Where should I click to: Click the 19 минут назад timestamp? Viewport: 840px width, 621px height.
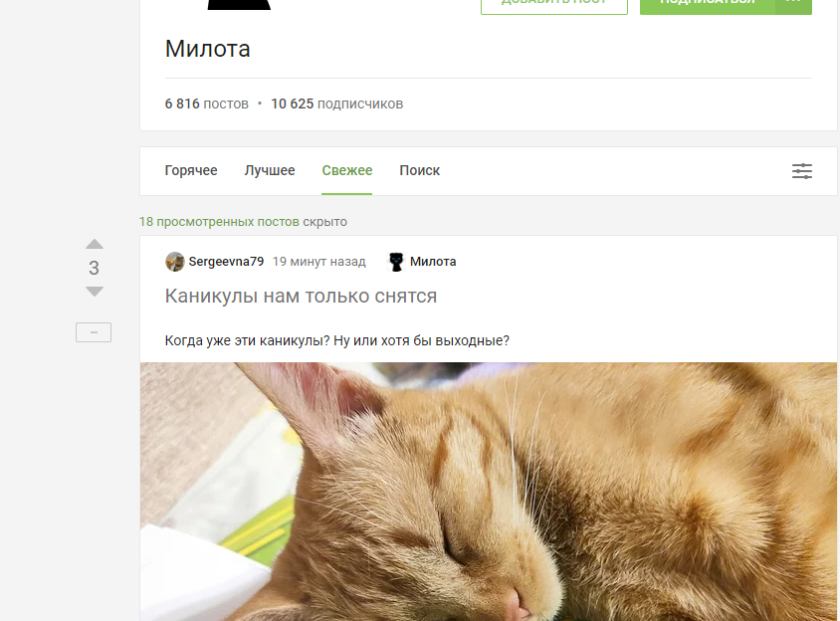point(318,262)
